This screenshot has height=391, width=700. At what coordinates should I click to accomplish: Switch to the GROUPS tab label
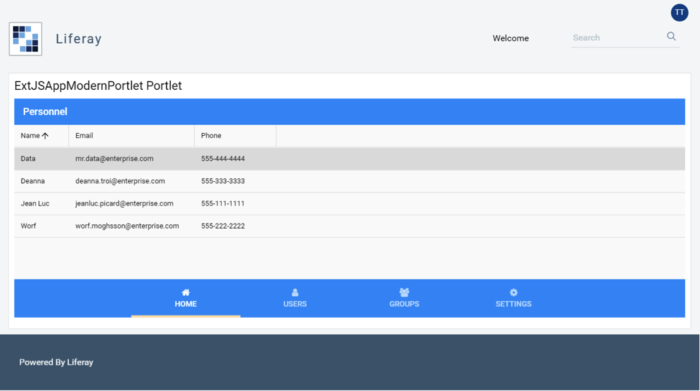(x=404, y=304)
